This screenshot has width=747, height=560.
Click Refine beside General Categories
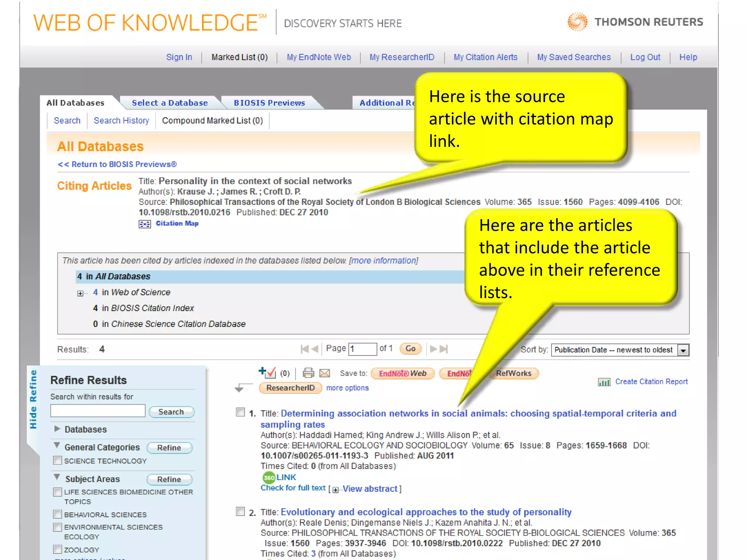pos(169,448)
